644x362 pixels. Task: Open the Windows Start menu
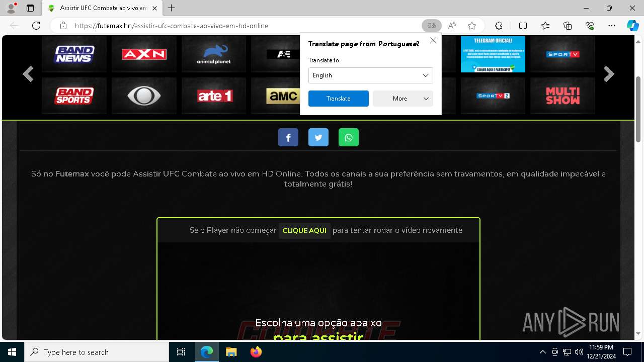pos(12,352)
